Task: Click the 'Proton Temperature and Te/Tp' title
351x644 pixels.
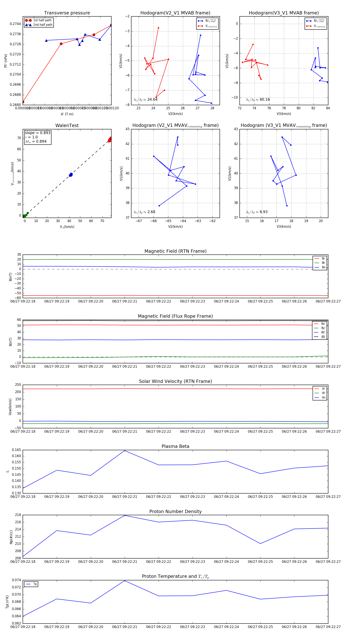Action: (175, 576)
